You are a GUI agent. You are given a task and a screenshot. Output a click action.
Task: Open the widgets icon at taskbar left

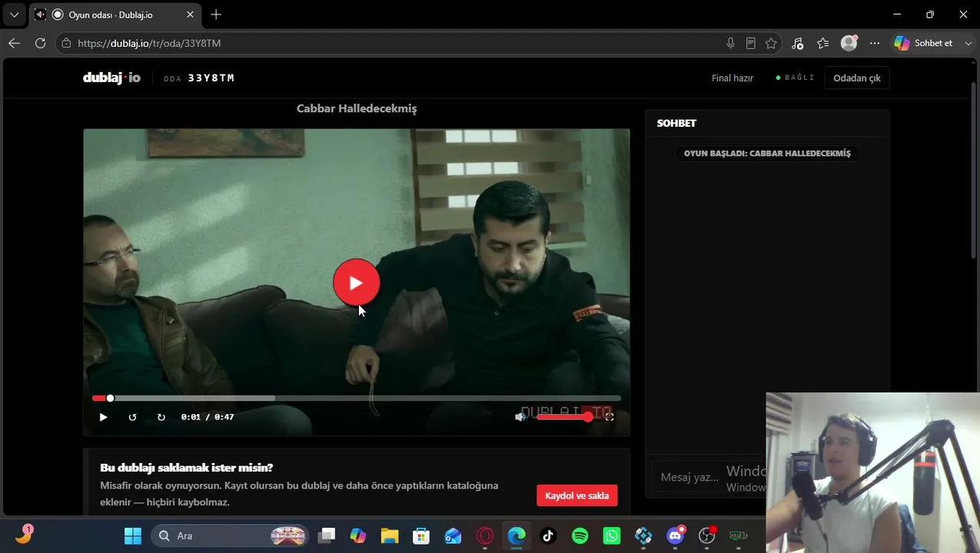click(x=24, y=535)
